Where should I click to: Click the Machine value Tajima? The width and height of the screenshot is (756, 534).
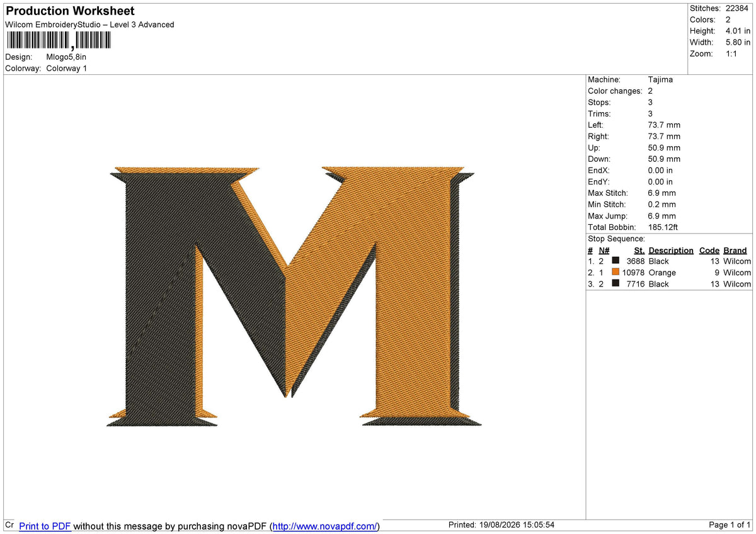click(660, 79)
